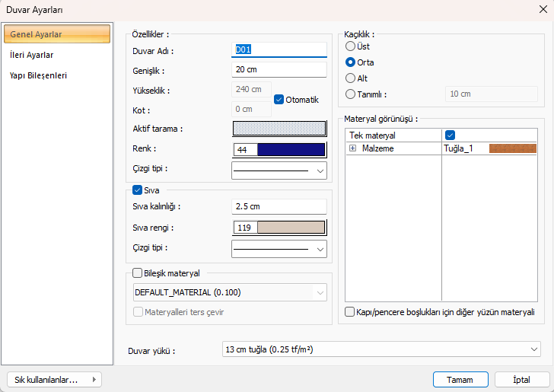Open the plaster Çizgi tipi dropdown
The image size is (554, 392).
(x=279, y=248)
